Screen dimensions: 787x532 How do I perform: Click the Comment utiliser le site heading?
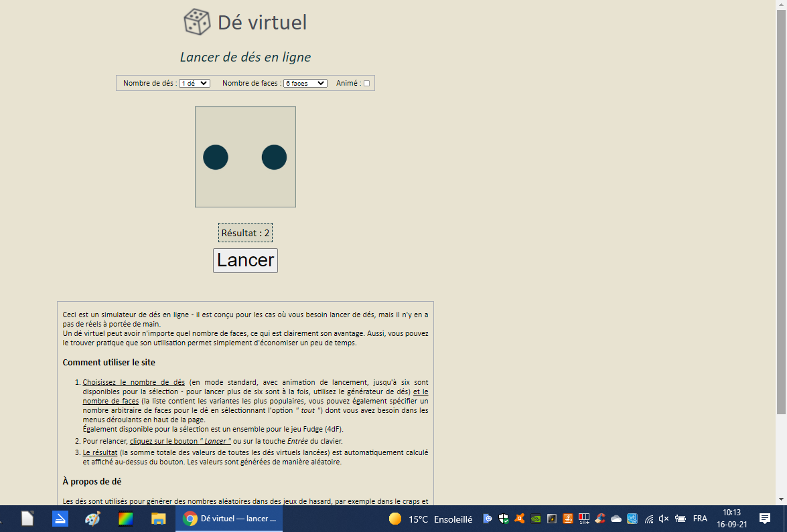coord(109,363)
